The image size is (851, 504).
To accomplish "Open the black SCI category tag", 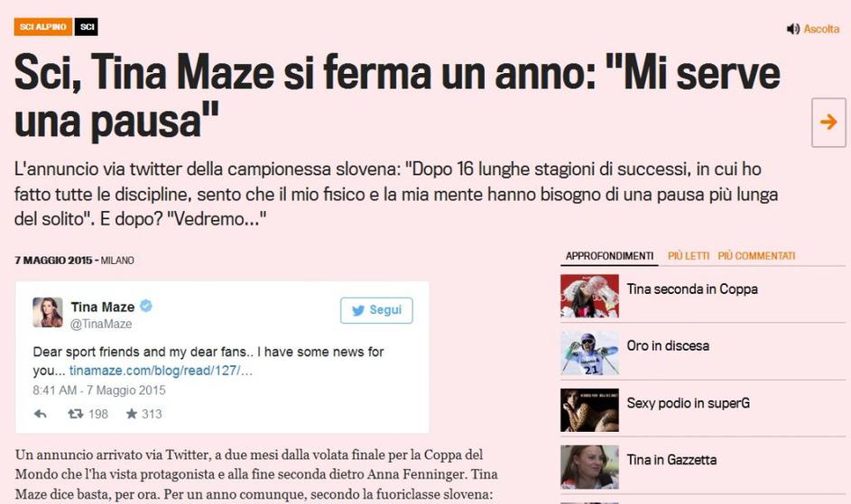I will 87,26.
